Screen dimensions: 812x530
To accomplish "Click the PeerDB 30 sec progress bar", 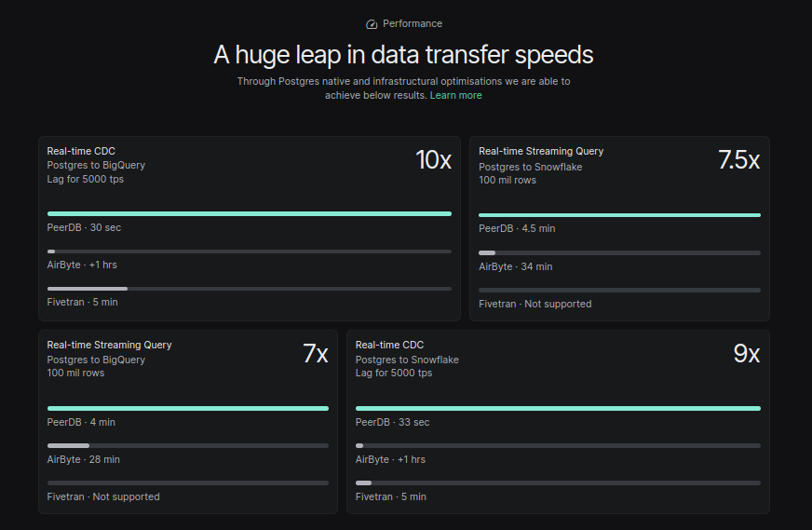I will 249,213.
